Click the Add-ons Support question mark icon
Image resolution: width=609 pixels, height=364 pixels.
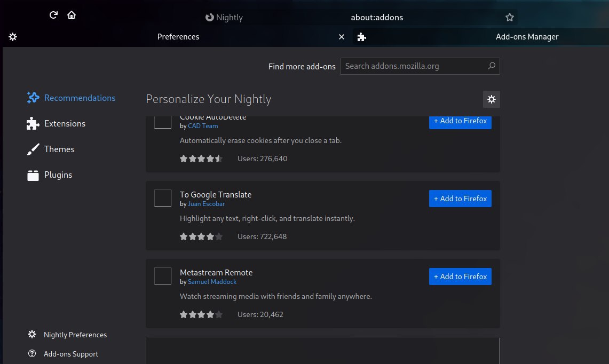32,353
